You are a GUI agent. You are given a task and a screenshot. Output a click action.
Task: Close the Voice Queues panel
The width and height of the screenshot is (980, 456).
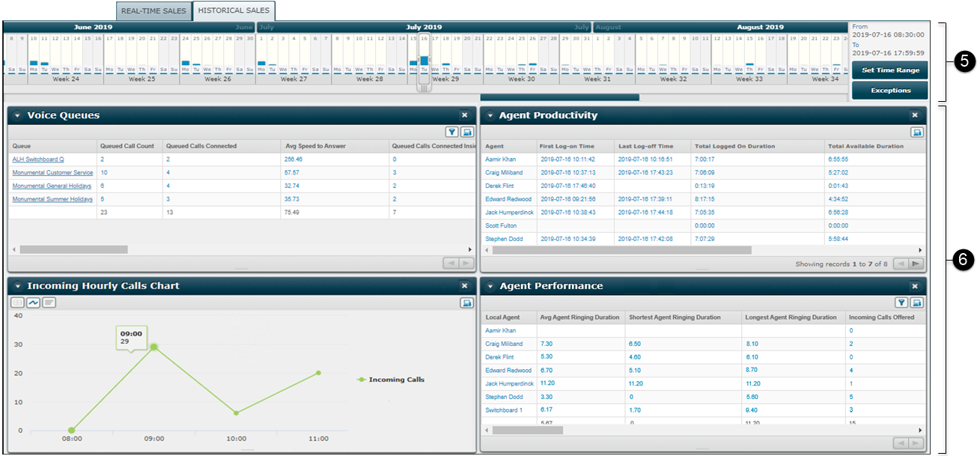pyautogui.click(x=464, y=115)
